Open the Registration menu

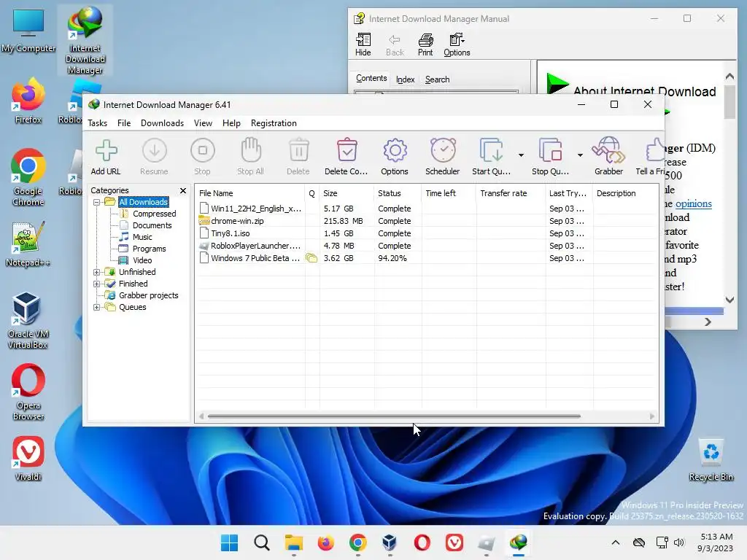[274, 123]
